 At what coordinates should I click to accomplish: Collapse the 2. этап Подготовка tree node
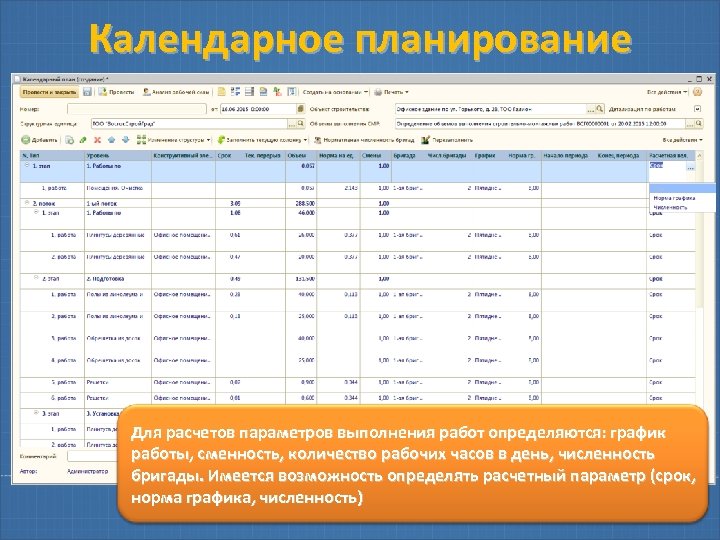click(36, 278)
